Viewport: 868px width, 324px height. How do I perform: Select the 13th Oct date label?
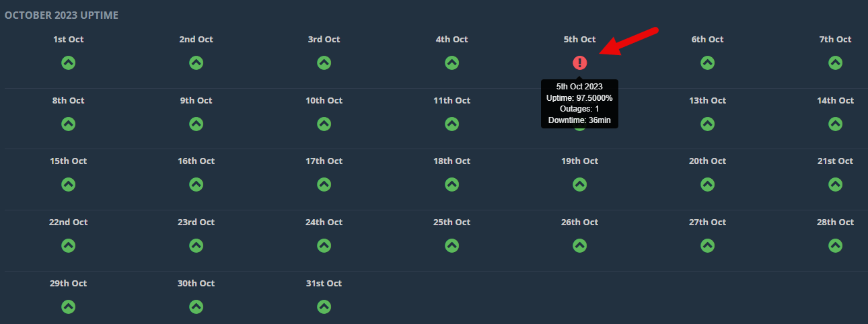pyautogui.click(x=707, y=100)
